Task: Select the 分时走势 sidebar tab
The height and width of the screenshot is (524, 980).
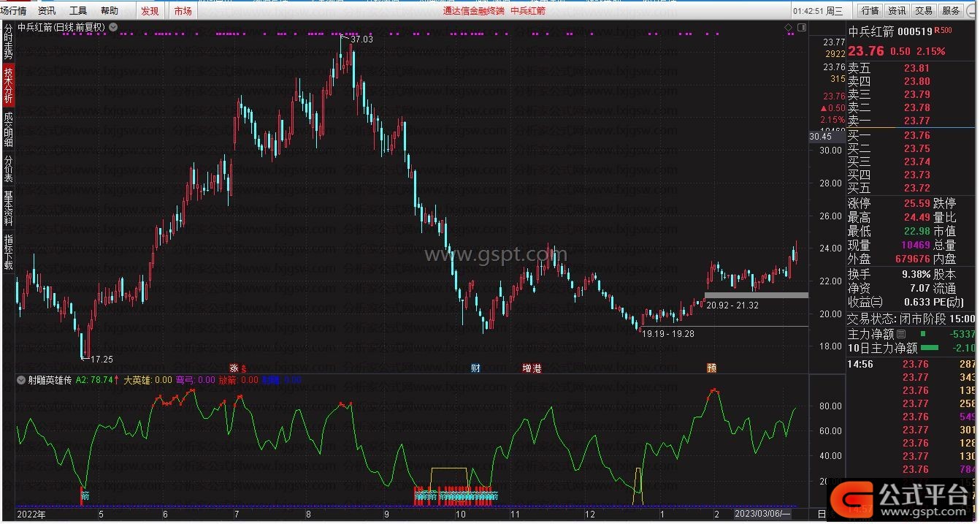Action: [x=8, y=42]
